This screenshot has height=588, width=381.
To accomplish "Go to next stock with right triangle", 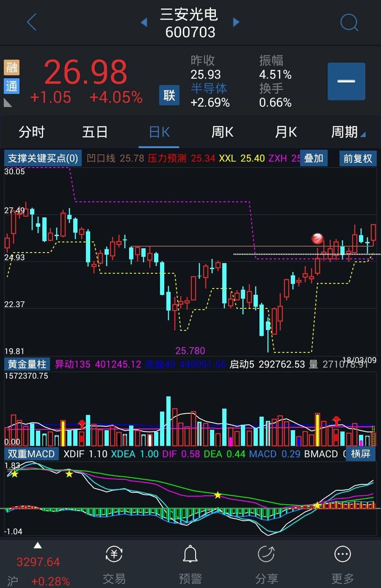I will (x=236, y=22).
